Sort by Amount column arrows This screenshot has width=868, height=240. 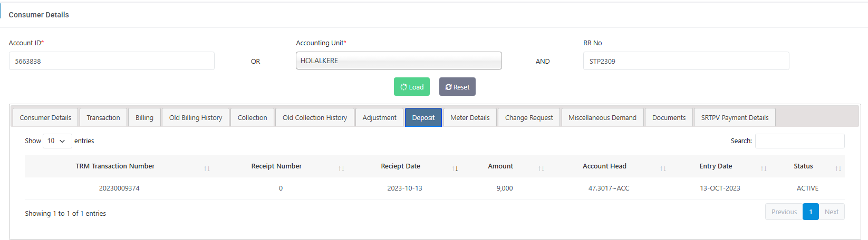click(x=541, y=168)
